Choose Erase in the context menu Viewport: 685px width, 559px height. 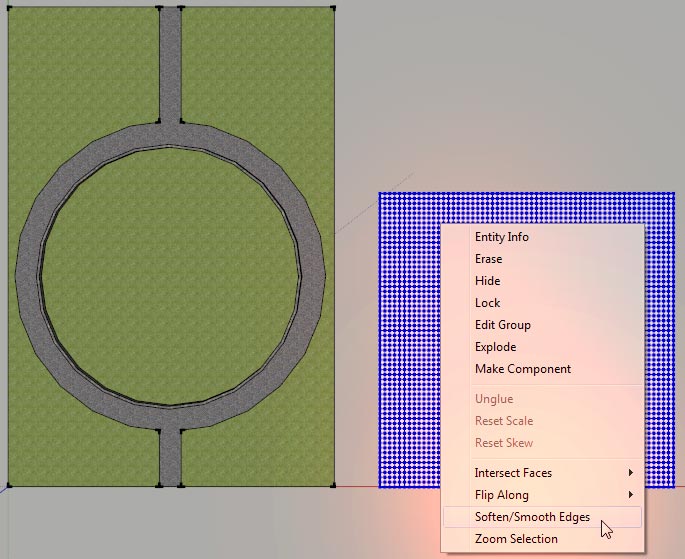pyautogui.click(x=488, y=259)
